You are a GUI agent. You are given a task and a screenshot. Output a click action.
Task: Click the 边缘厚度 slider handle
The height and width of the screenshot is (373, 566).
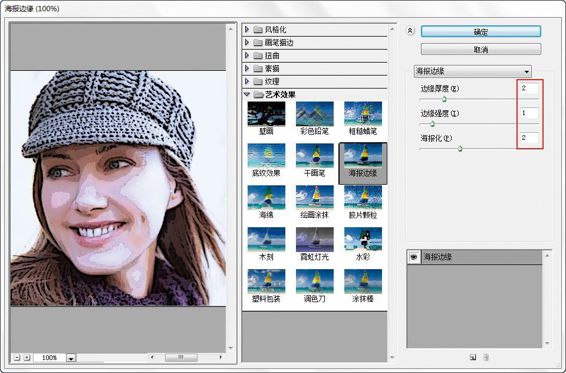(x=444, y=99)
